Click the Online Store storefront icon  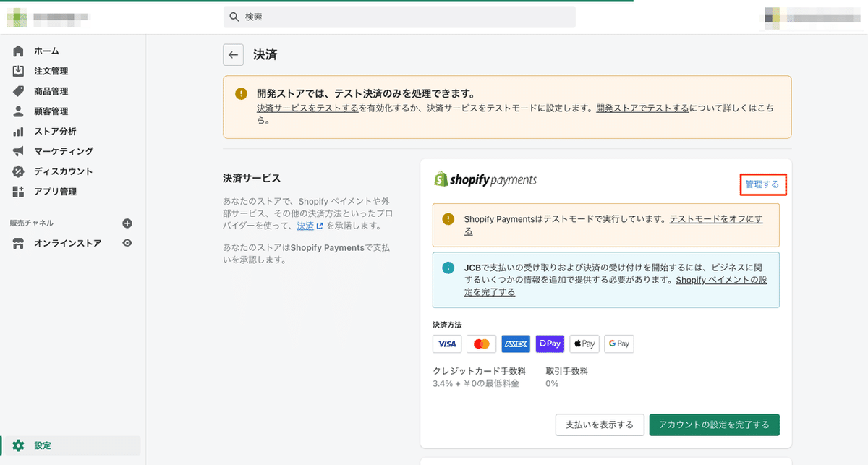pos(18,244)
